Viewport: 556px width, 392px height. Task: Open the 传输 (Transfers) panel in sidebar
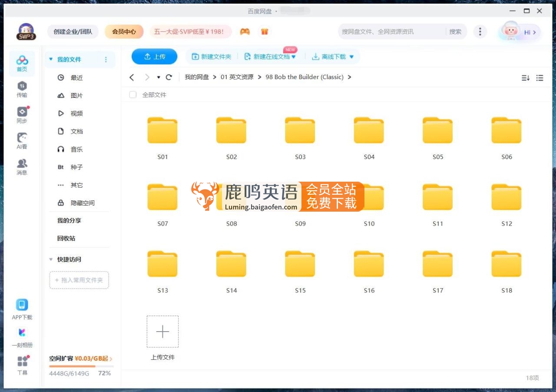[x=22, y=90]
